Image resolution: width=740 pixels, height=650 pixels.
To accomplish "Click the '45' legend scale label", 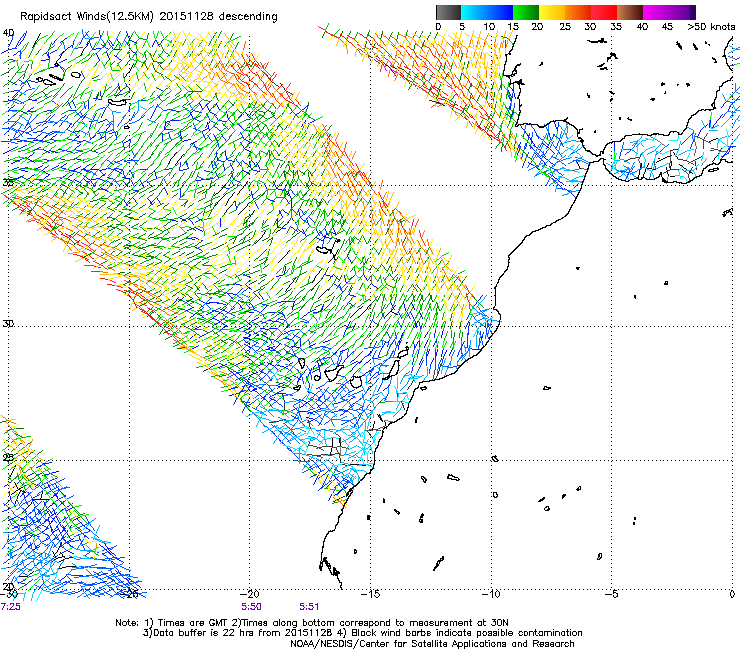I will (667, 26).
